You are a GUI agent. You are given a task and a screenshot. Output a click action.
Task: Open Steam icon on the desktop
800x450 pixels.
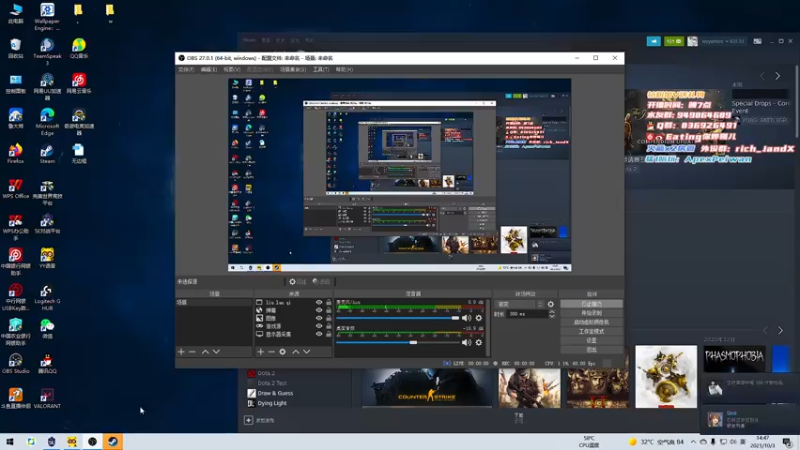(47, 154)
